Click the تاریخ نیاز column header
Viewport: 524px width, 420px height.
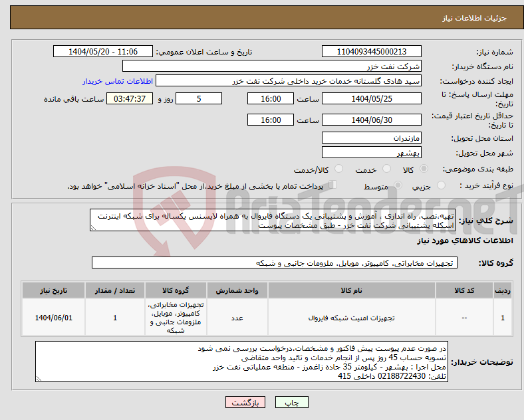pyautogui.click(x=53, y=290)
